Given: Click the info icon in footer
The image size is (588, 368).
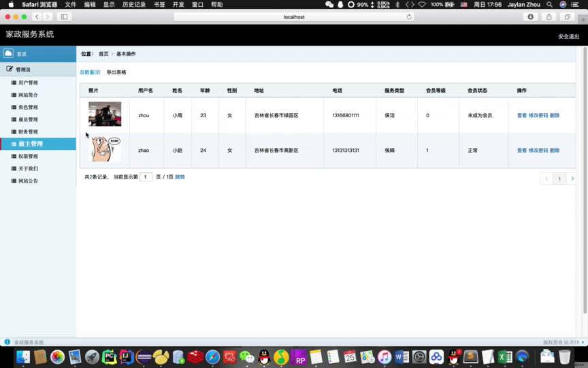Looking at the screenshot, I should coord(7,341).
